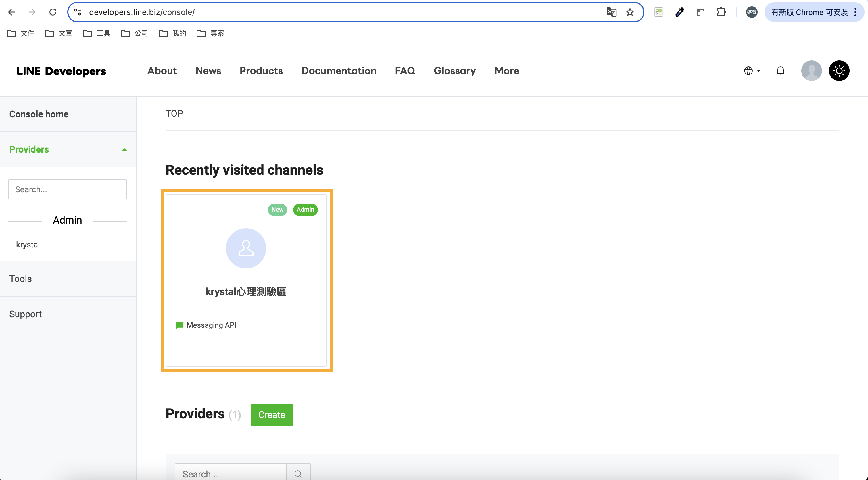
Task: Open the language dropdown from globe icon
Action: pyautogui.click(x=752, y=70)
